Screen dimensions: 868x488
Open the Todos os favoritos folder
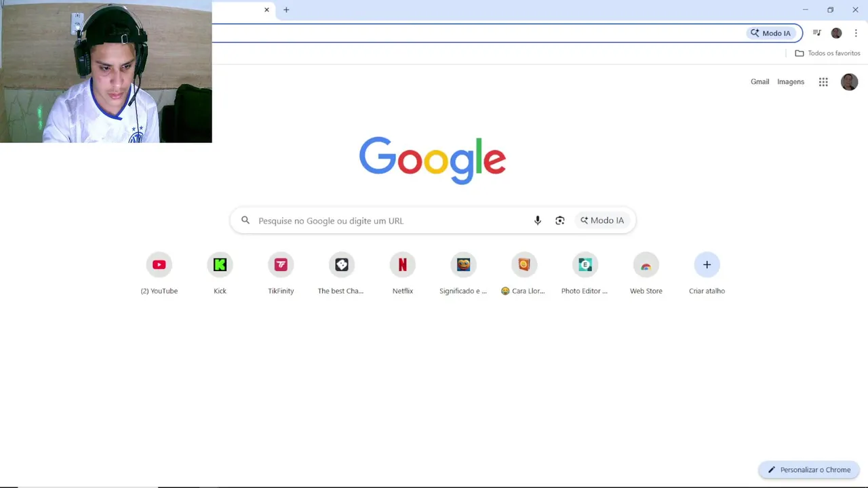click(827, 53)
